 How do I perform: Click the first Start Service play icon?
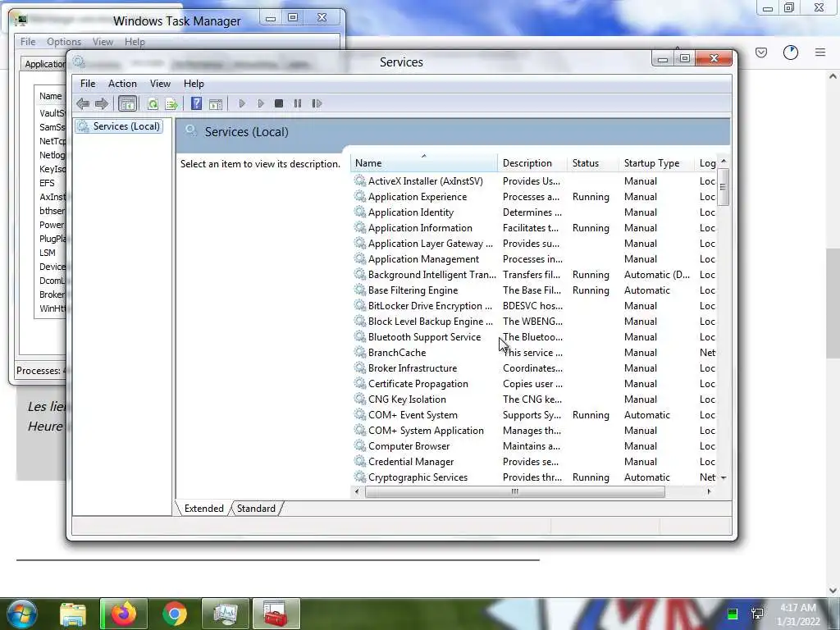click(242, 103)
